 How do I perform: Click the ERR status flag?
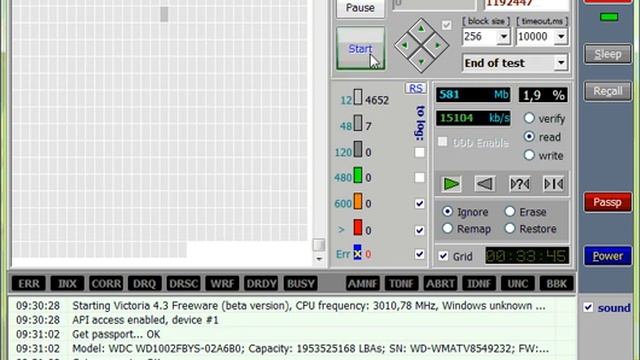point(29,284)
